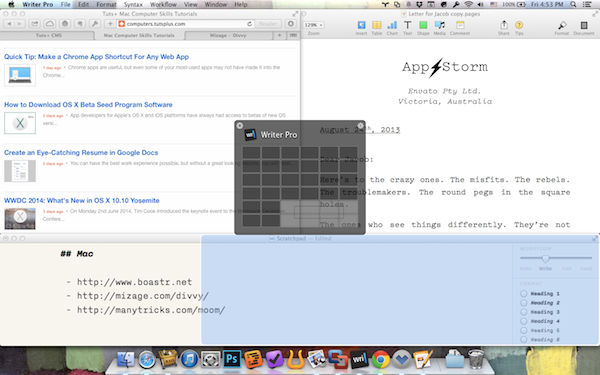Show all Safari tabs
Screen dimensions: 600x375
(293, 35)
